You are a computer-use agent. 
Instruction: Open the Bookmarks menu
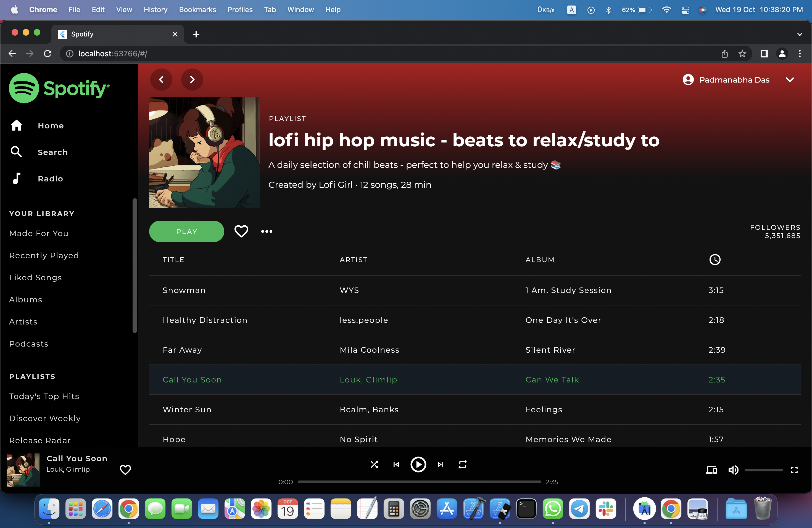197,10
